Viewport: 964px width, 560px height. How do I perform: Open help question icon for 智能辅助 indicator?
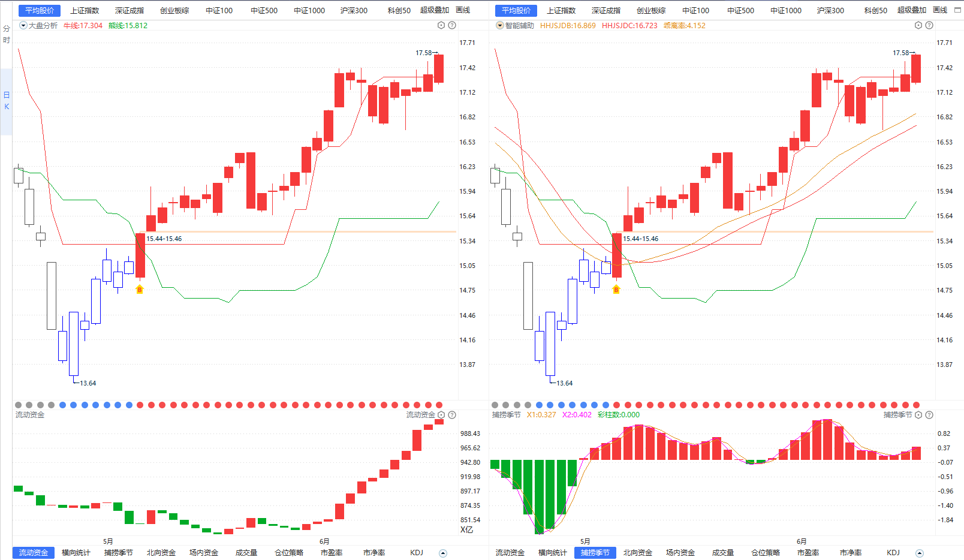click(x=929, y=25)
